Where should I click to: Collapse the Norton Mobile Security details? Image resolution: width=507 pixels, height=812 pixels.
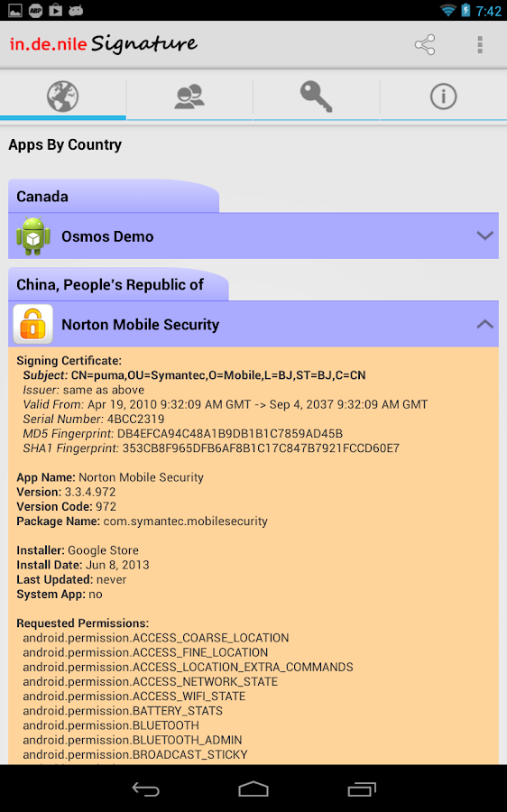(484, 324)
